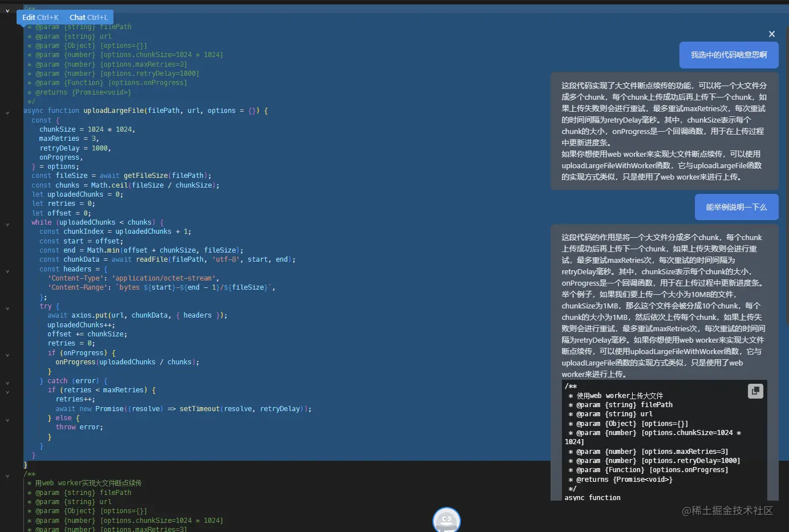This screenshot has width=789, height=532.
Task: Click the retries++ line
Action: (75, 399)
